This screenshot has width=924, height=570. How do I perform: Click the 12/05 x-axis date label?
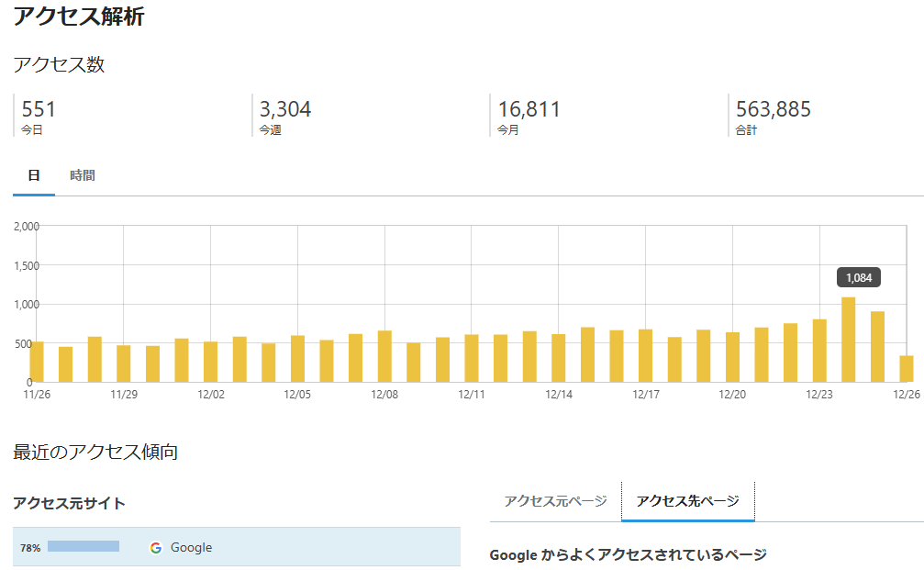297,395
